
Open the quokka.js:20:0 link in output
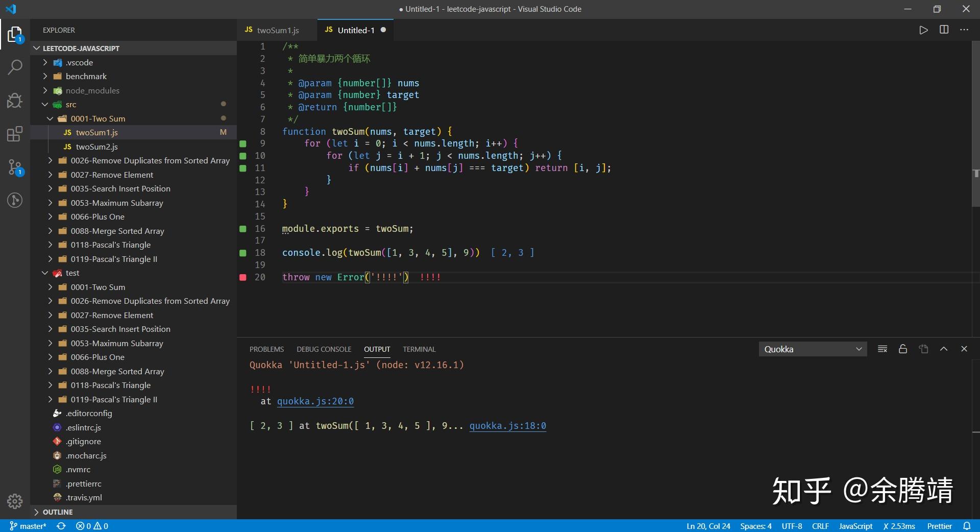[315, 401]
